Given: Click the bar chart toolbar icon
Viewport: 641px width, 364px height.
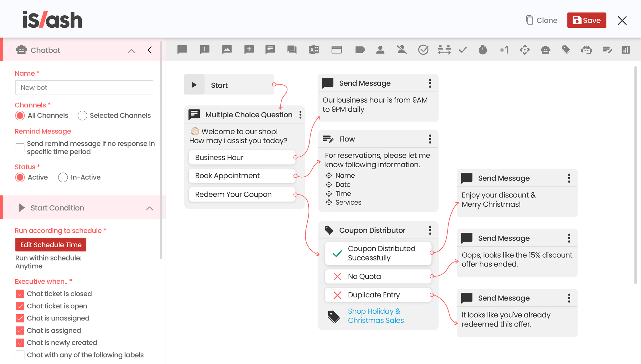Looking at the screenshot, I should click(625, 50).
